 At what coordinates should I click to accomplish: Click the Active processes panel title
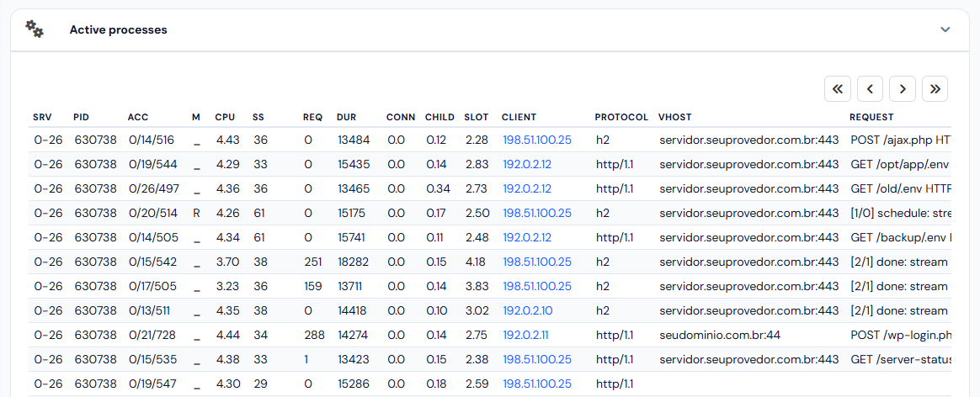pyautogui.click(x=118, y=29)
